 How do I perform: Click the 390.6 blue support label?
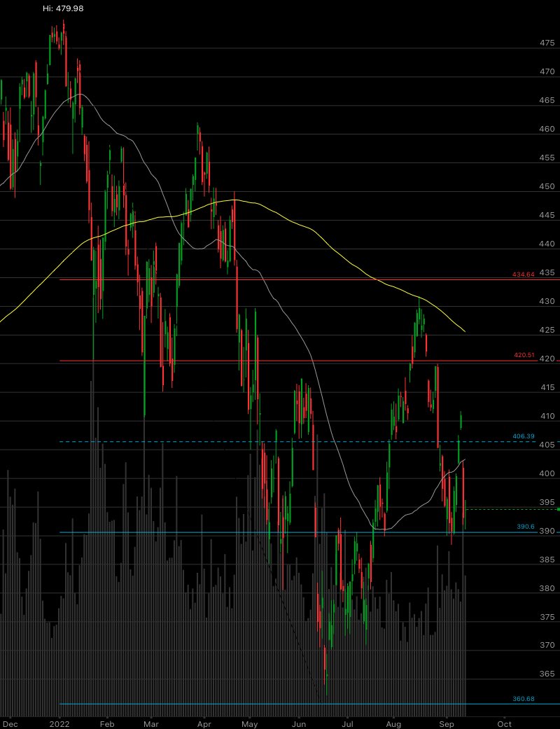pyautogui.click(x=526, y=527)
